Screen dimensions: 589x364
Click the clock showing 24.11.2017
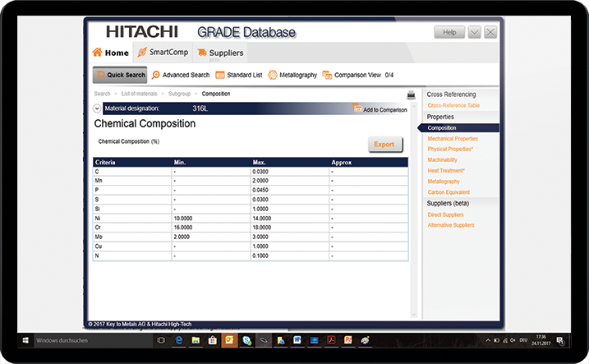tap(541, 340)
